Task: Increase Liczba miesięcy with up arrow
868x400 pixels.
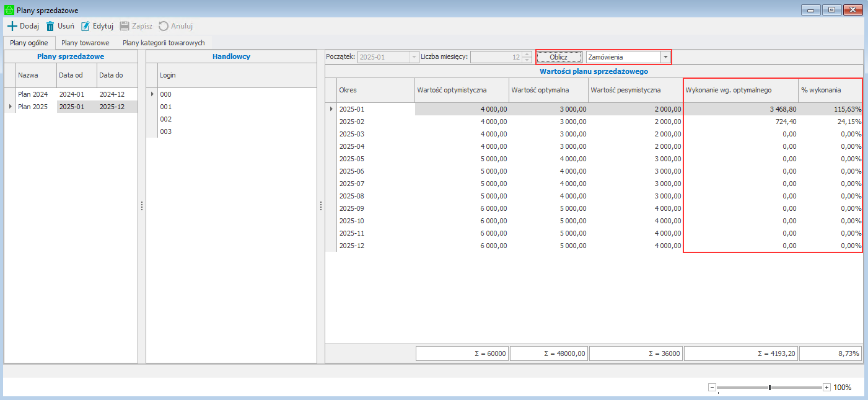Action: tap(527, 55)
